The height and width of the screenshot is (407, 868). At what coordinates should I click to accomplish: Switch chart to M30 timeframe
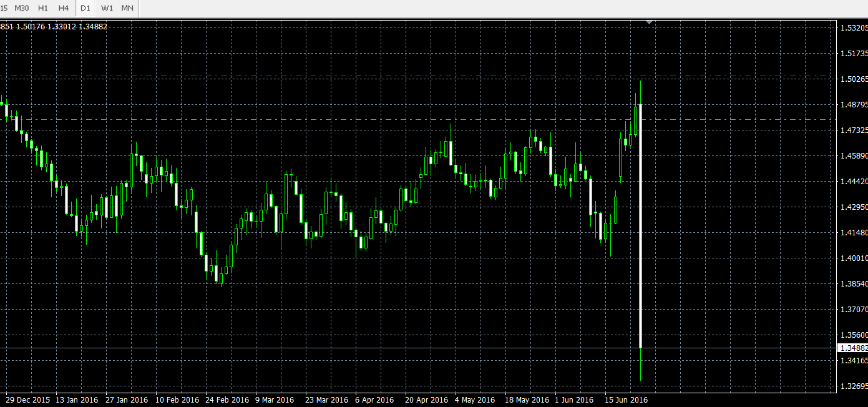click(x=22, y=8)
